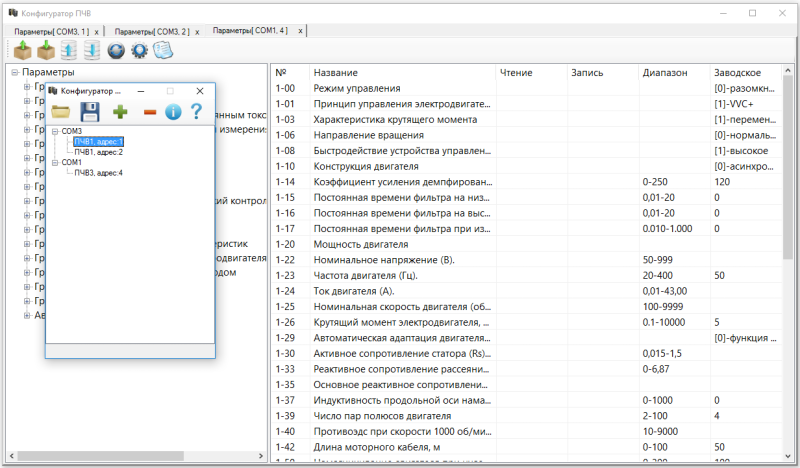Screen dimensions: 800x468
Task: Save using the floppy disk icon
Action: pos(89,112)
